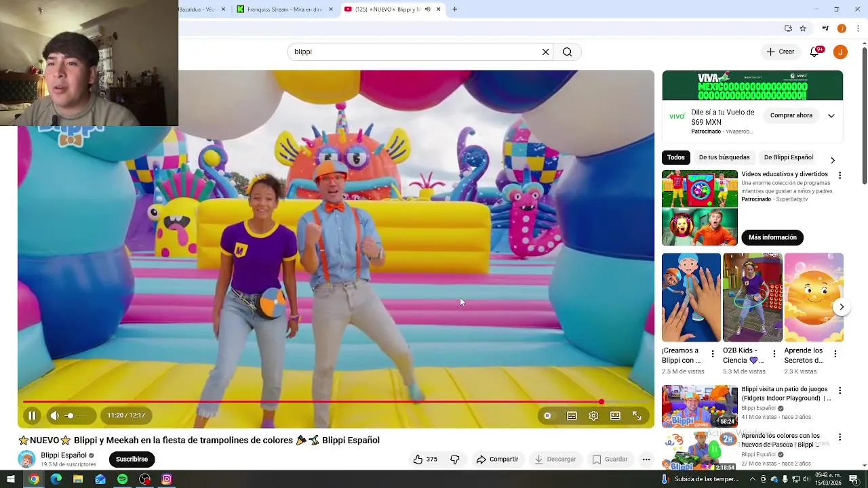Open File Explorer from the taskbar
The image size is (868, 488).
point(78,479)
